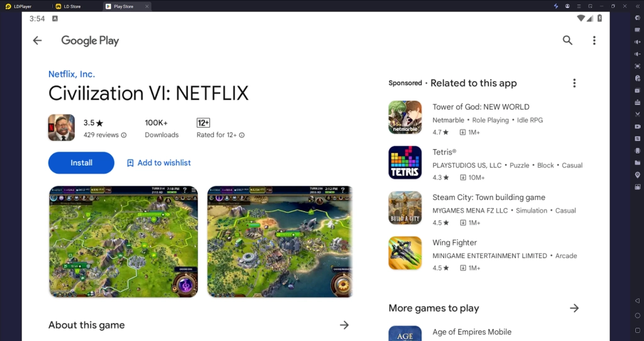Select Steam City: Town building game
Image resolution: width=644 pixels, height=341 pixels.
[489, 197]
